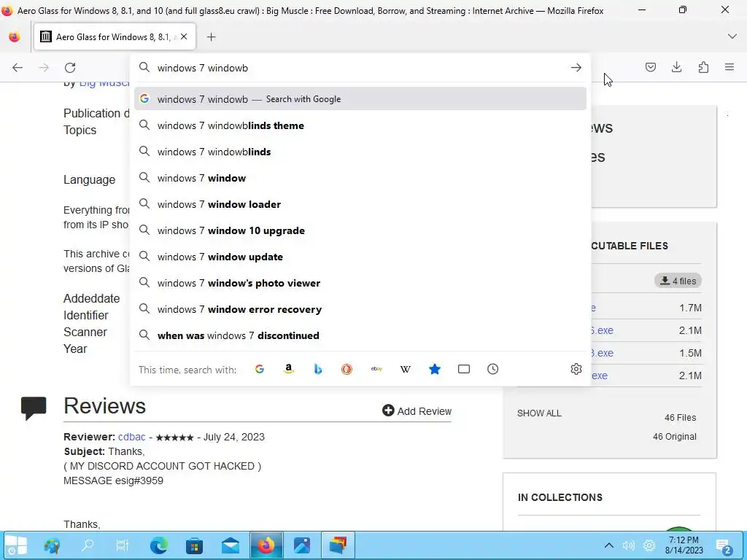Choose the suggestion reading exactly 'windows 7 window'

tap(360, 178)
